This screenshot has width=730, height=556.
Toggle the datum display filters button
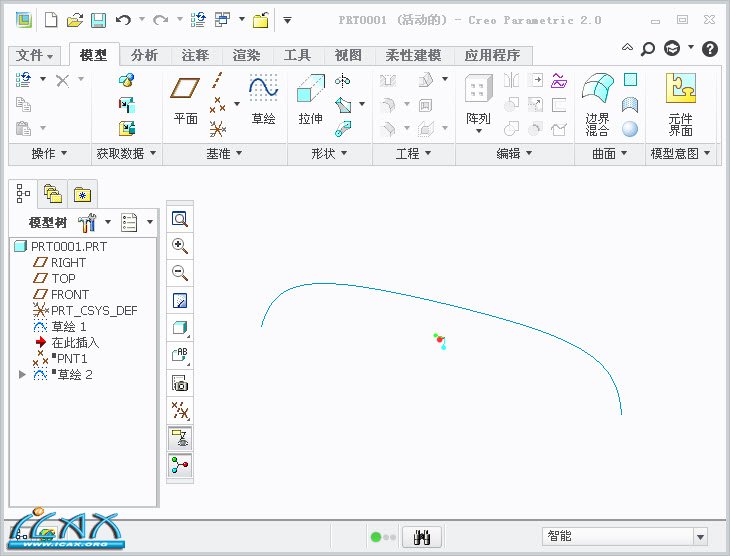pyautogui.click(x=180, y=410)
